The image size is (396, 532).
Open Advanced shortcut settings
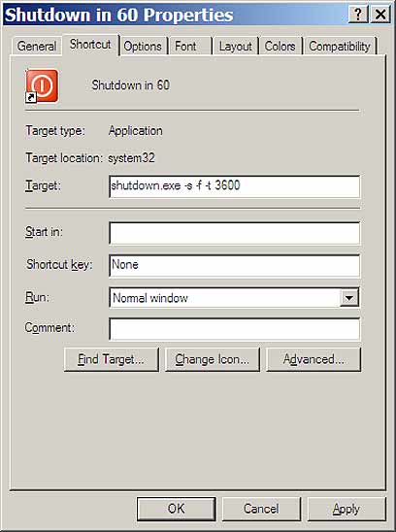click(313, 359)
